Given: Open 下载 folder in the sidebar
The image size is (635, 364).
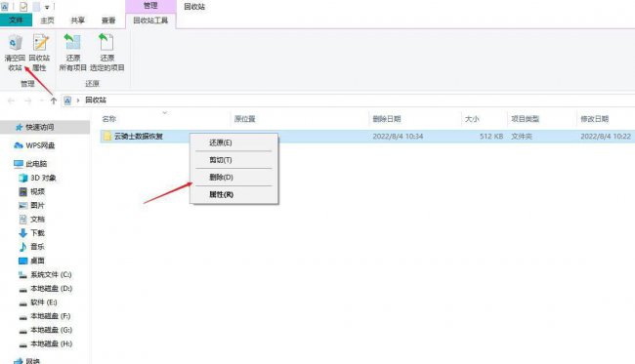Looking at the screenshot, I should coord(38,233).
